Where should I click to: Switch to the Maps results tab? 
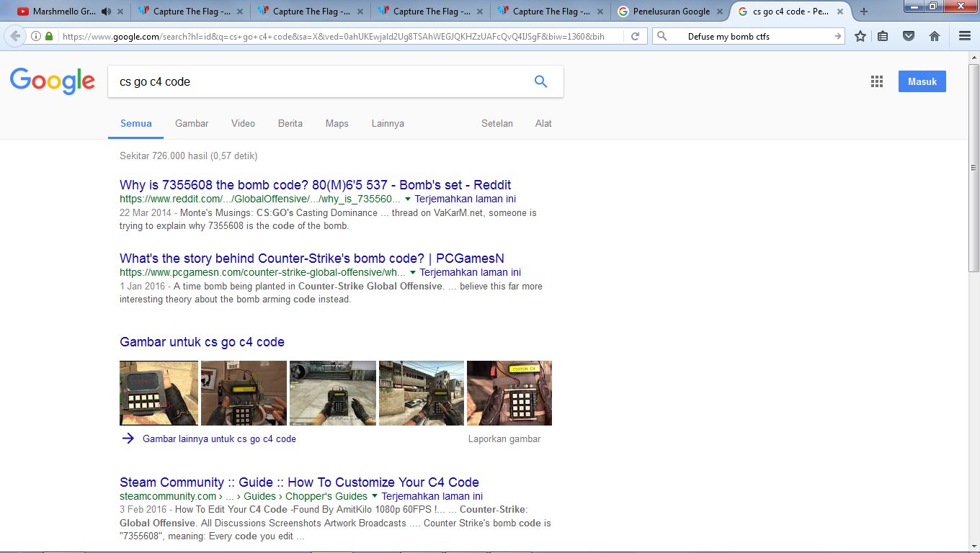point(337,123)
